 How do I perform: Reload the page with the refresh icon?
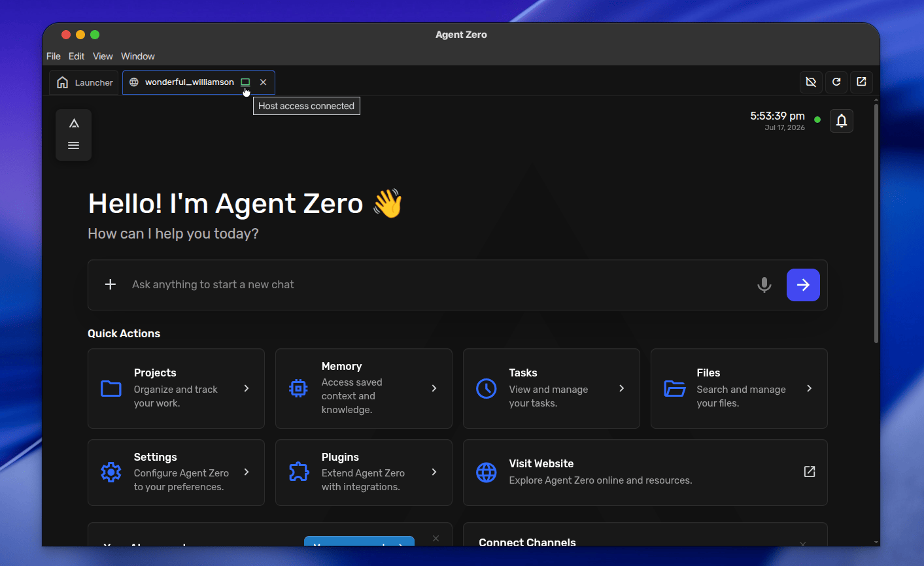(836, 82)
